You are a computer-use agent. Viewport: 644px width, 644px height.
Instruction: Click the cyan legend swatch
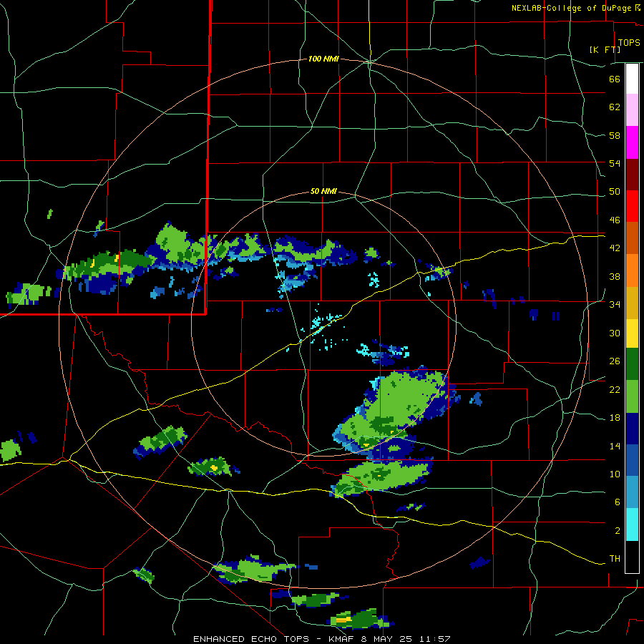pyautogui.click(x=632, y=525)
